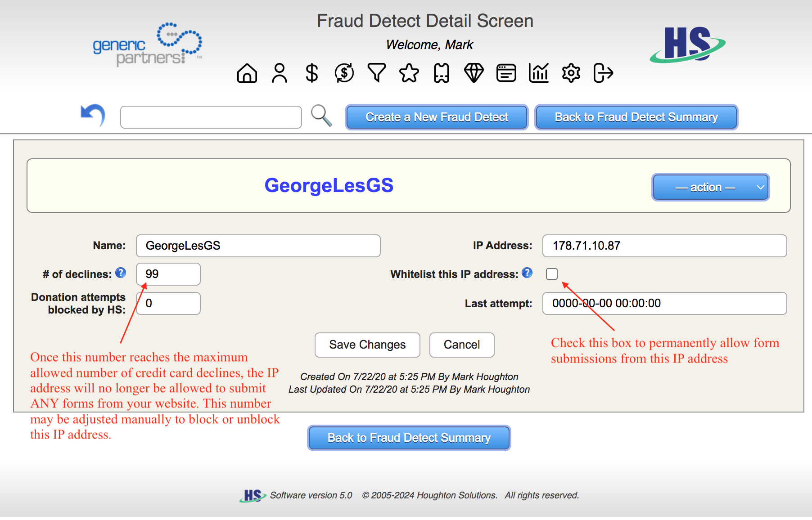
Task: Click the IP Address input field
Action: pyautogui.click(x=664, y=246)
